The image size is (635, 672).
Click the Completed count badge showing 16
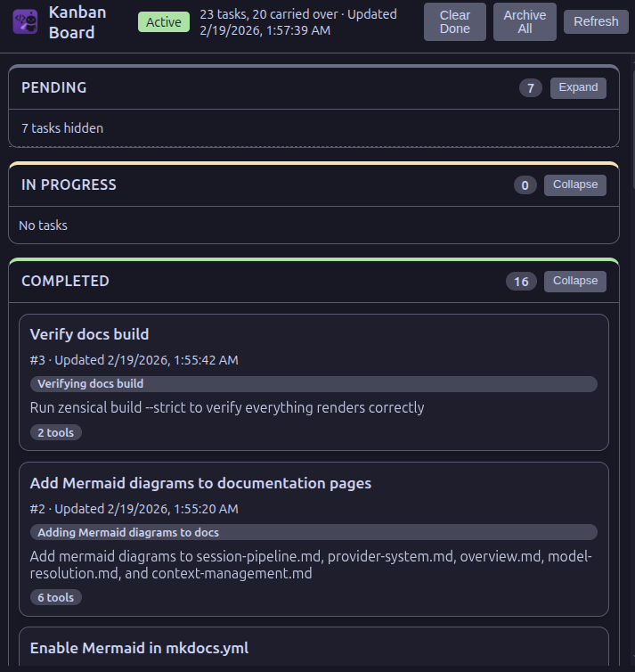coord(521,282)
